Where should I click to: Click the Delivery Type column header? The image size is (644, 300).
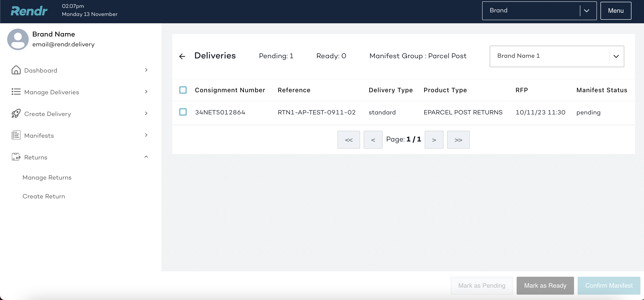point(391,90)
